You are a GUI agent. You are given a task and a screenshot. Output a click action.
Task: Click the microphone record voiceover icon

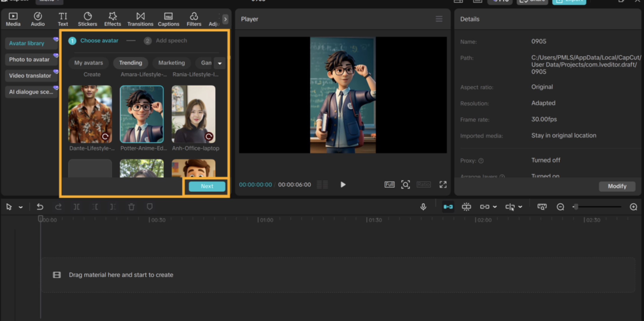coord(423,207)
